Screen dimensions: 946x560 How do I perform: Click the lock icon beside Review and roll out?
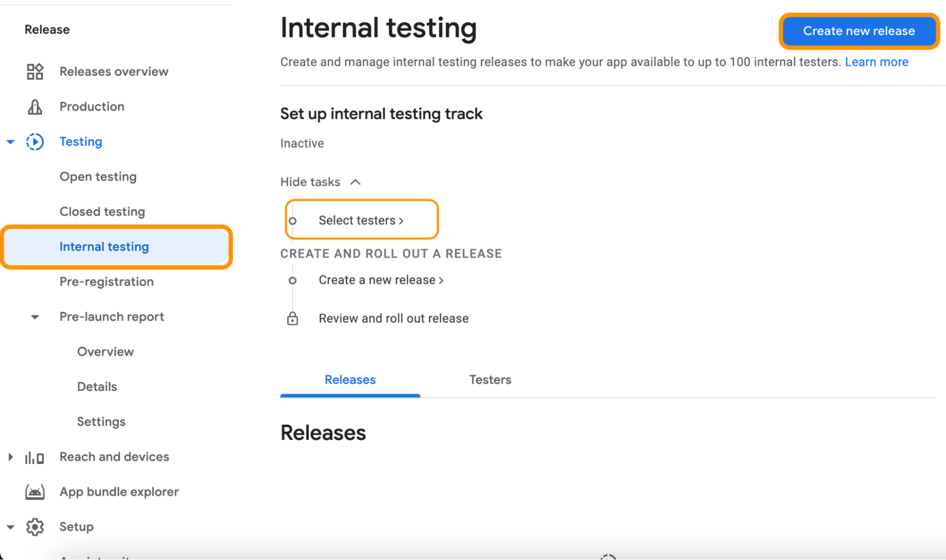[x=292, y=318]
